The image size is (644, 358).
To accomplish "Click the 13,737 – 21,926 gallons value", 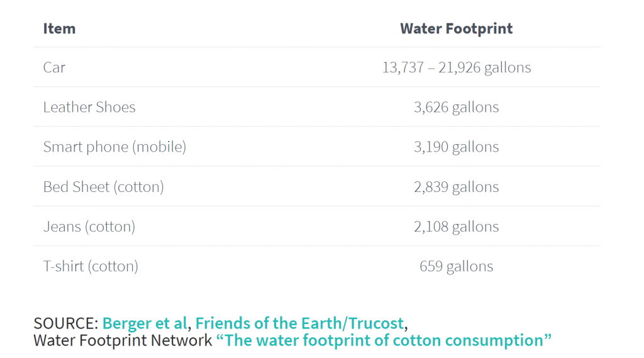I will click(457, 67).
